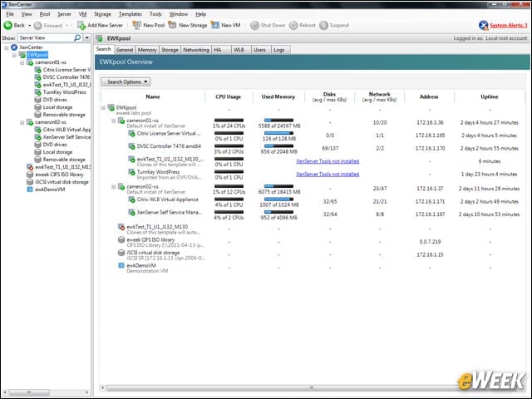This screenshot has height=399, width=532.
Task: Click DVSC Controller CPU usage bar
Action: [229, 146]
